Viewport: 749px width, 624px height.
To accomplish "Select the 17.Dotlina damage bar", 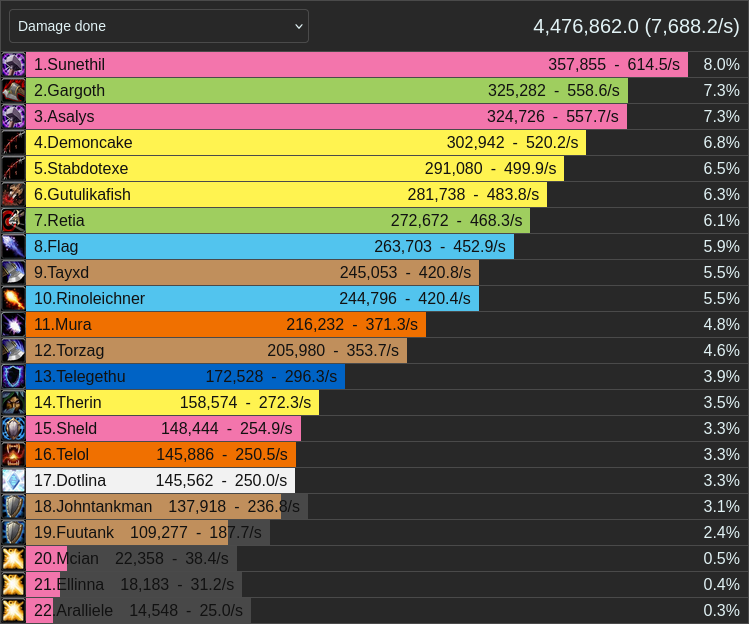I will [x=160, y=480].
